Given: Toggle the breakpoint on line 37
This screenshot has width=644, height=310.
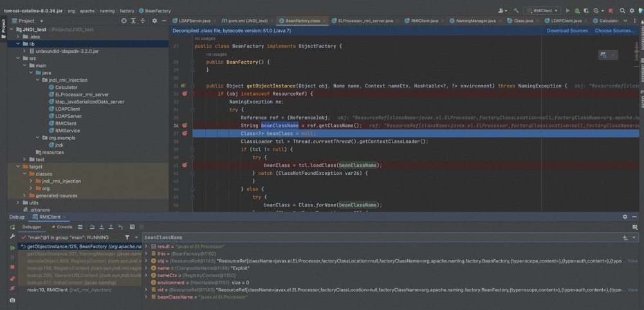Looking at the screenshot, I should [x=185, y=133].
